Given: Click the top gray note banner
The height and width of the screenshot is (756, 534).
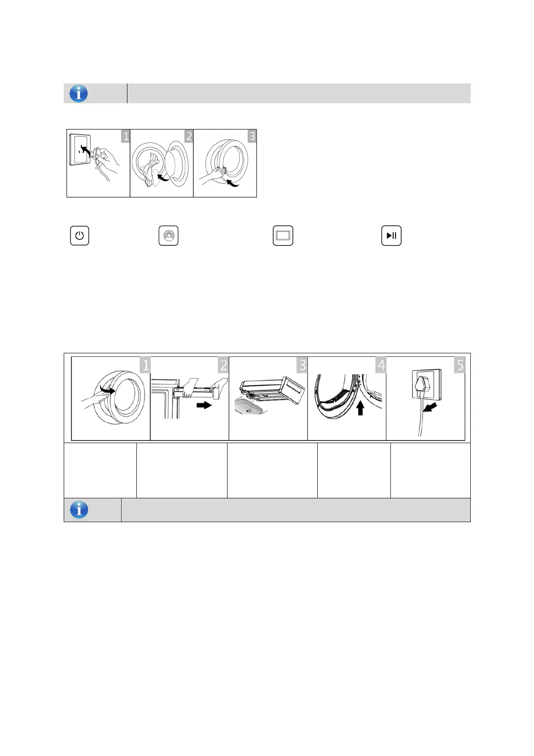Looking at the screenshot, I should (x=299, y=93).
